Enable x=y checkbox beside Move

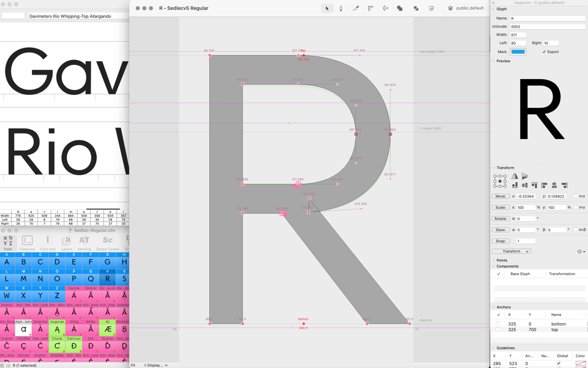click(576, 197)
